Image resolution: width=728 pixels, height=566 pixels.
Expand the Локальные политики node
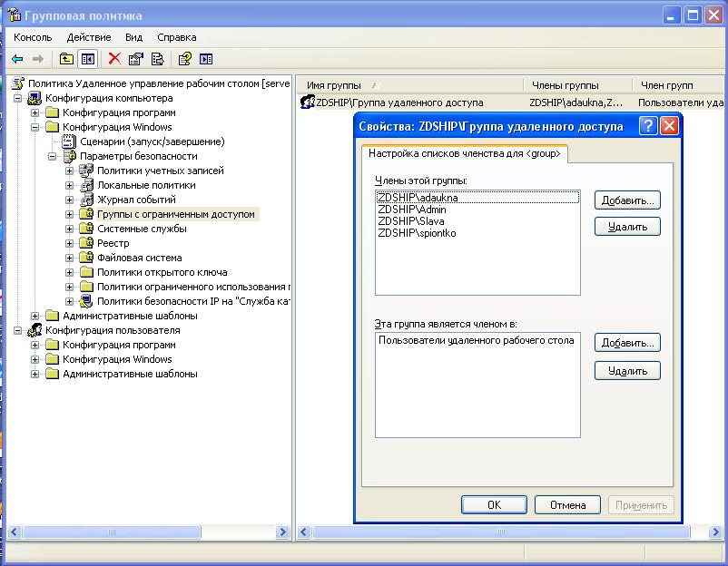tap(69, 185)
